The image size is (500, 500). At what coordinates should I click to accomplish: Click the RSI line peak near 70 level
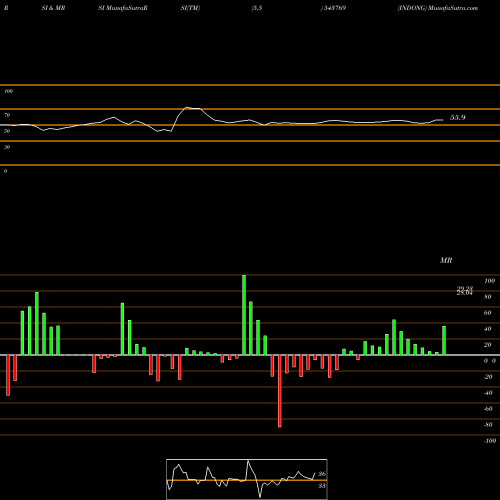coord(187,108)
